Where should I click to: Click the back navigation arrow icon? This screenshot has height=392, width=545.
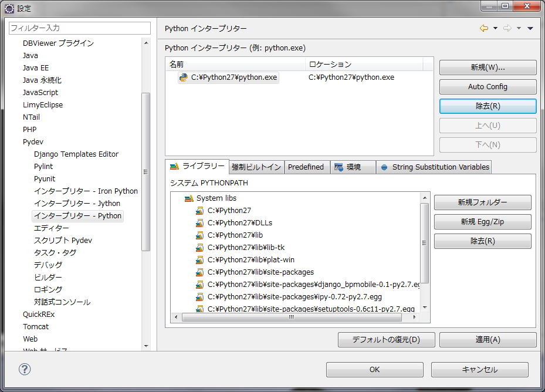[x=484, y=28]
